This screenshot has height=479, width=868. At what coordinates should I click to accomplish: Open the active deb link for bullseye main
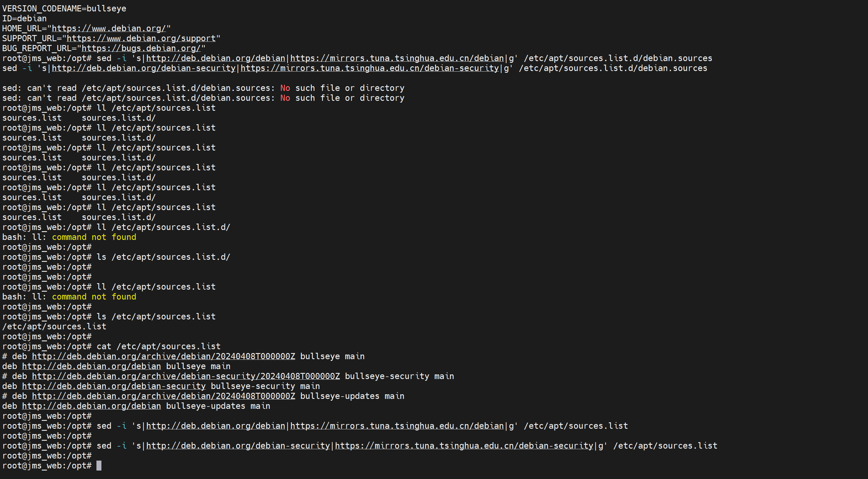91,366
